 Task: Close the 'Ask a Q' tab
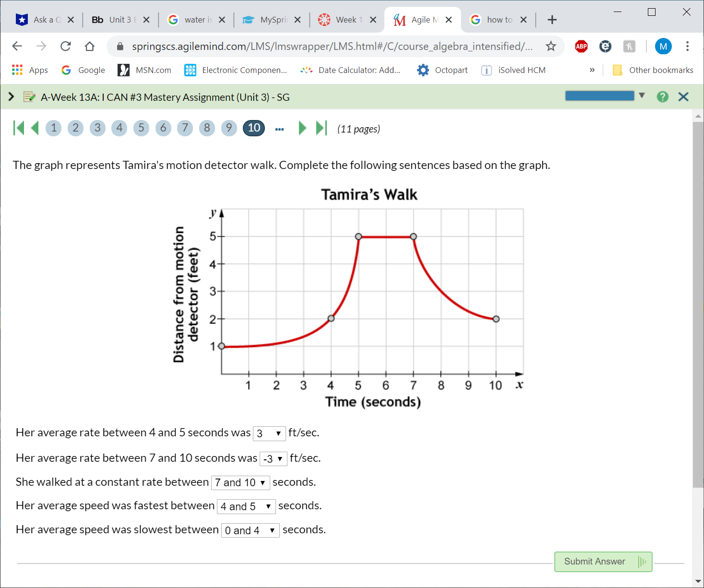[x=71, y=20]
